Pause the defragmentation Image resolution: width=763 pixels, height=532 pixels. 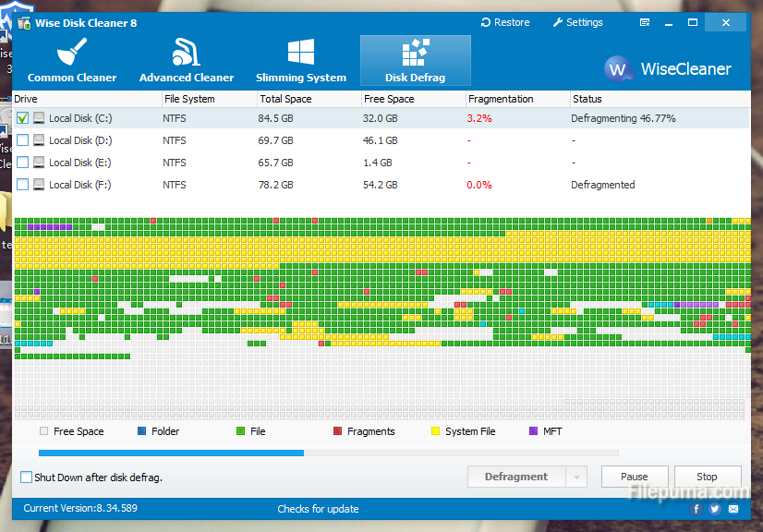(634, 478)
